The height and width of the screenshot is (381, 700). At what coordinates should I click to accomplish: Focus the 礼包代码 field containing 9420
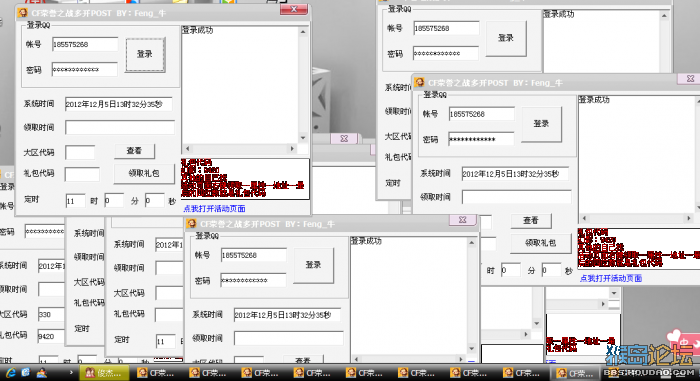pyautogui.click(x=51, y=336)
